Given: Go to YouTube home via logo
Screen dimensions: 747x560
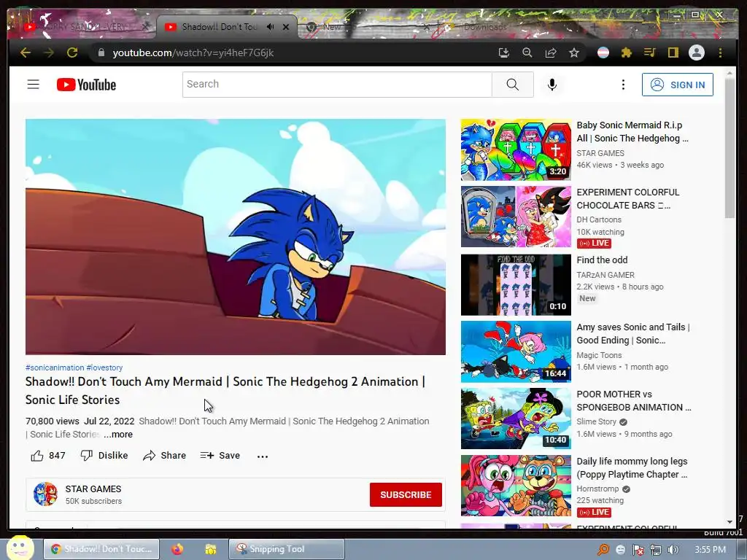Looking at the screenshot, I should [86, 85].
